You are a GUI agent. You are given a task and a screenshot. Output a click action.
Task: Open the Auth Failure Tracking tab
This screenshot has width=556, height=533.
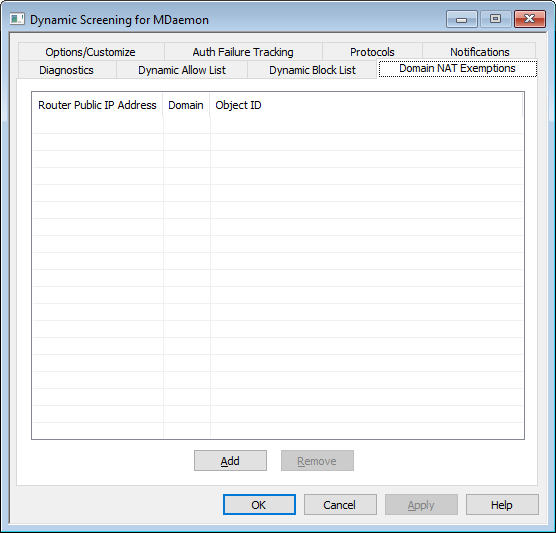pyautogui.click(x=243, y=52)
